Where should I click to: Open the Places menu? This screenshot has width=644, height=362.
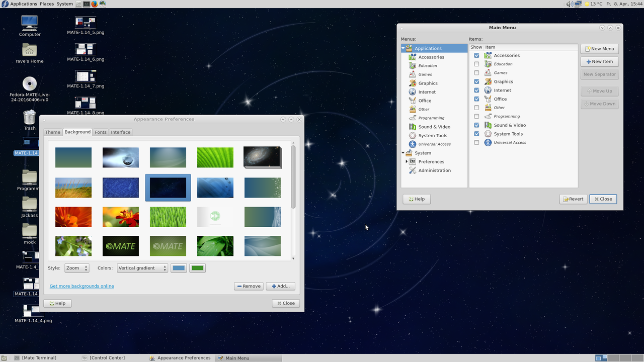click(47, 4)
